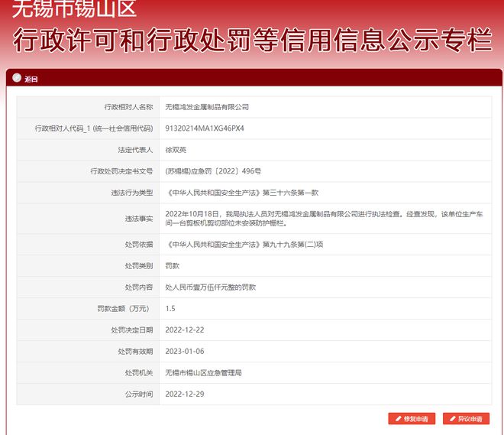The height and width of the screenshot is (435, 504).
Task: Click the 违法事实 description paragraph
Action: [325, 219]
